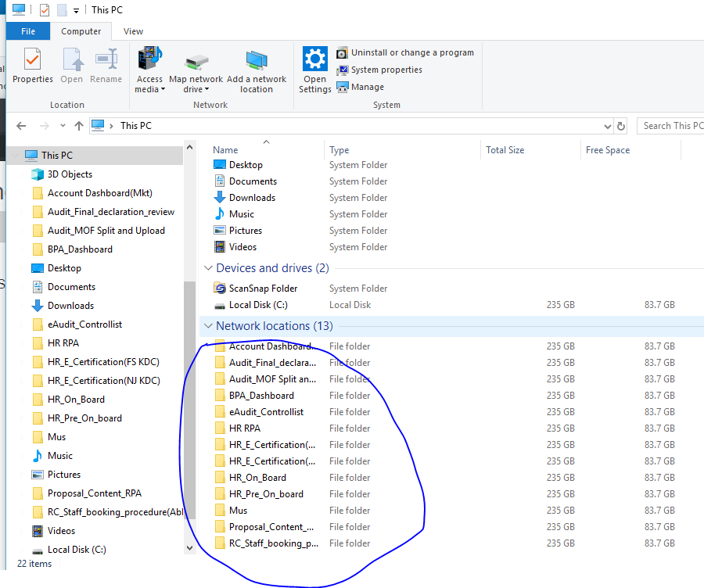Select the Desktop system folder icon
The image size is (704, 588).
click(x=220, y=165)
